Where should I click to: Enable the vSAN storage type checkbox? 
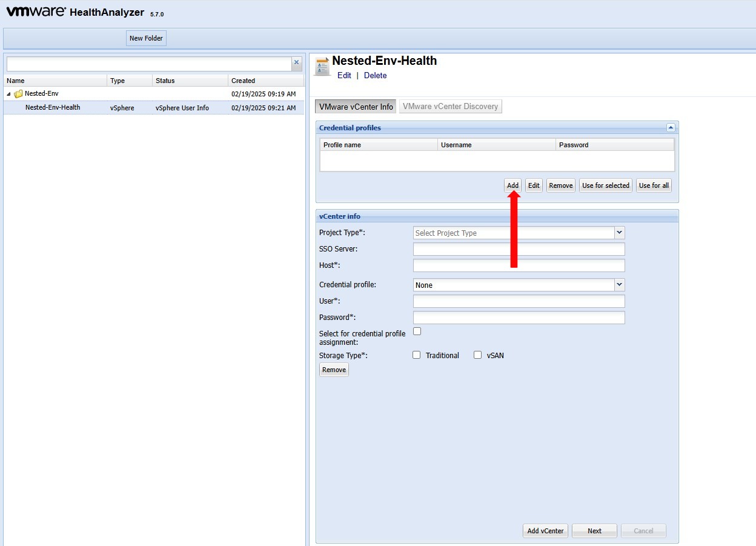(x=478, y=355)
